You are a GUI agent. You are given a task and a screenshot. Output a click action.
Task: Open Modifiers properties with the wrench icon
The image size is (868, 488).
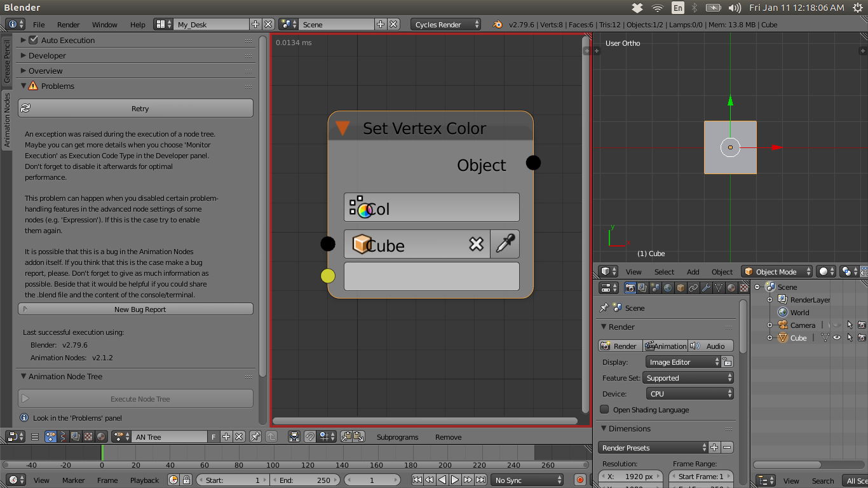[x=705, y=287]
